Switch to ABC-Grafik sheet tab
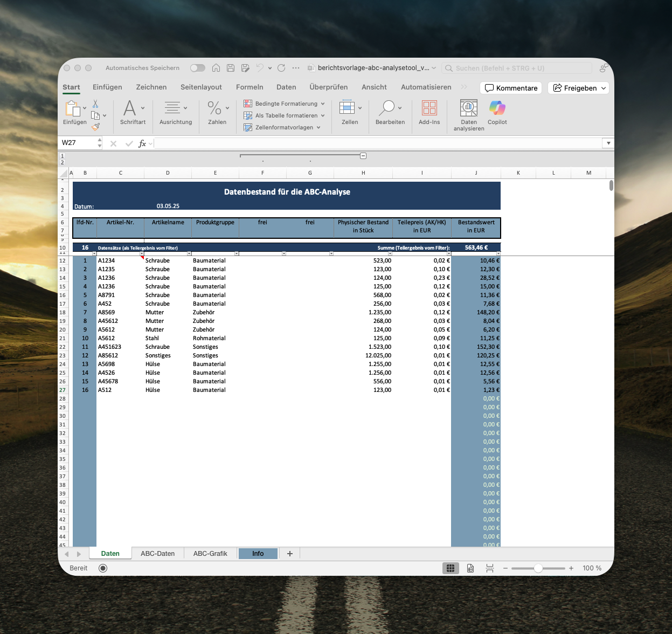The width and height of the screenshot is (672, 634). 210,554
